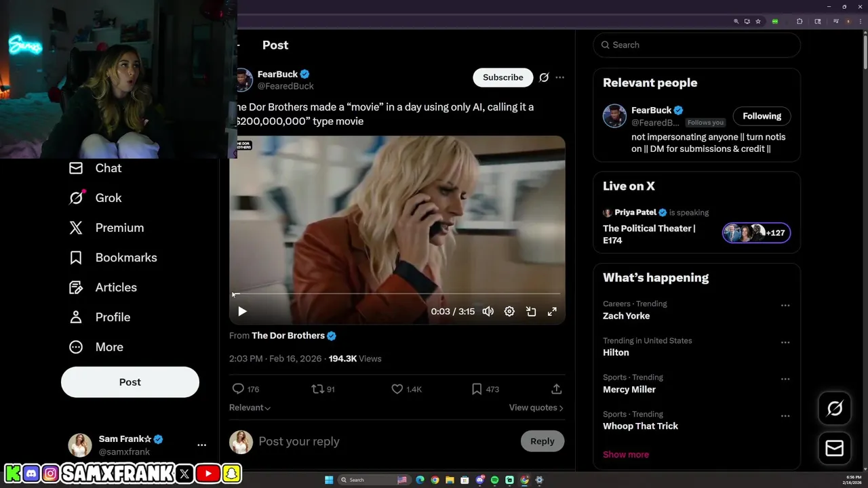Like the post showing 1.4K likes
This screenshot has height=488, width=868.
407,389
